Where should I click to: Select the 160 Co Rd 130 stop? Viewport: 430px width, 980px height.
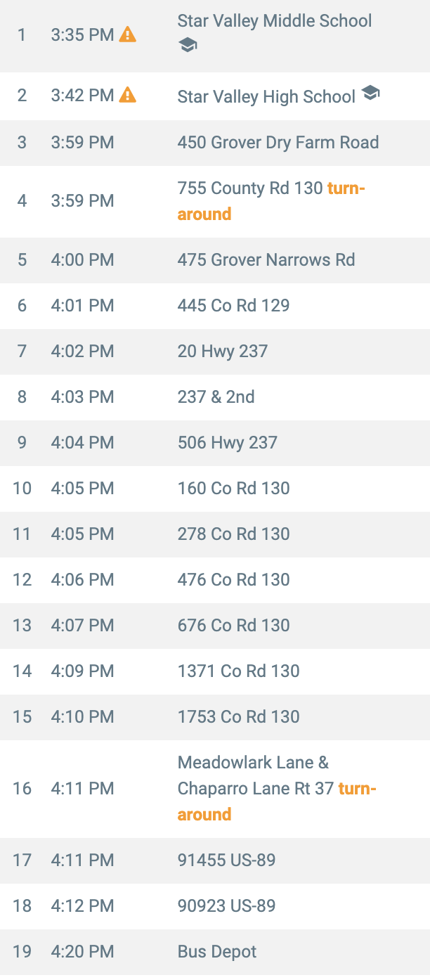[215, 489]
